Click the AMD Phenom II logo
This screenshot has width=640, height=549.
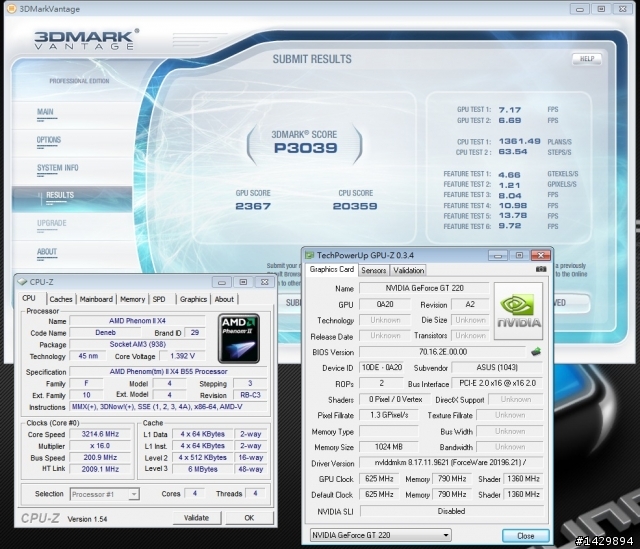tap(239, 338)
